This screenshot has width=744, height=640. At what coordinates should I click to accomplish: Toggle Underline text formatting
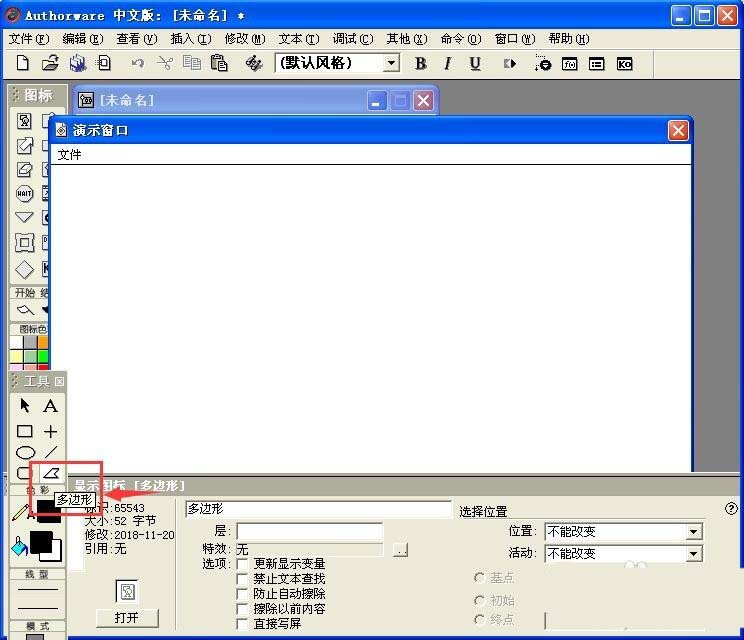474,64
